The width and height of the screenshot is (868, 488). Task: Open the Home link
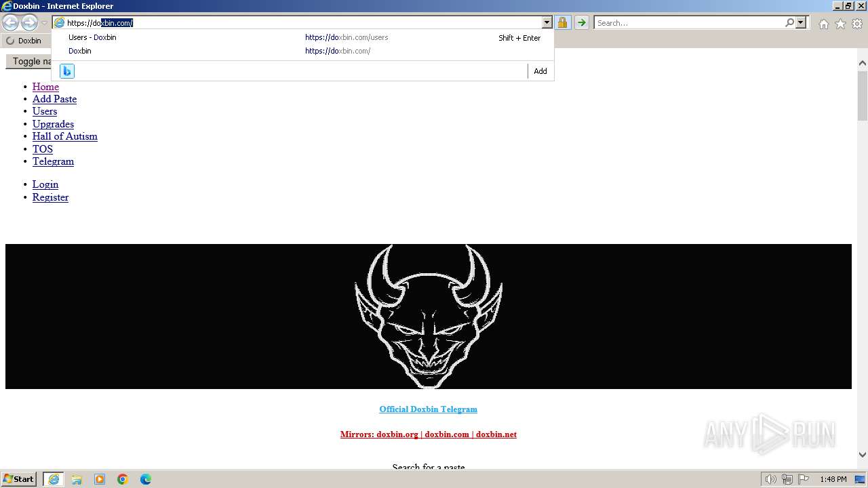click(x=45, y=87)
